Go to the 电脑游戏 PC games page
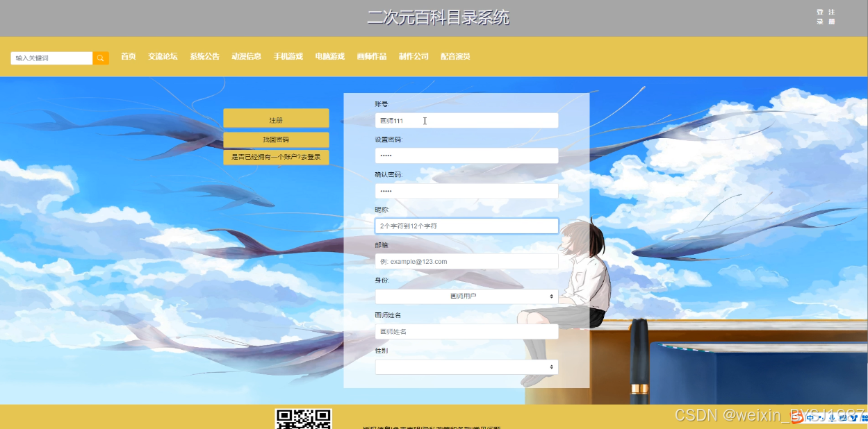 tap(329, 56)
